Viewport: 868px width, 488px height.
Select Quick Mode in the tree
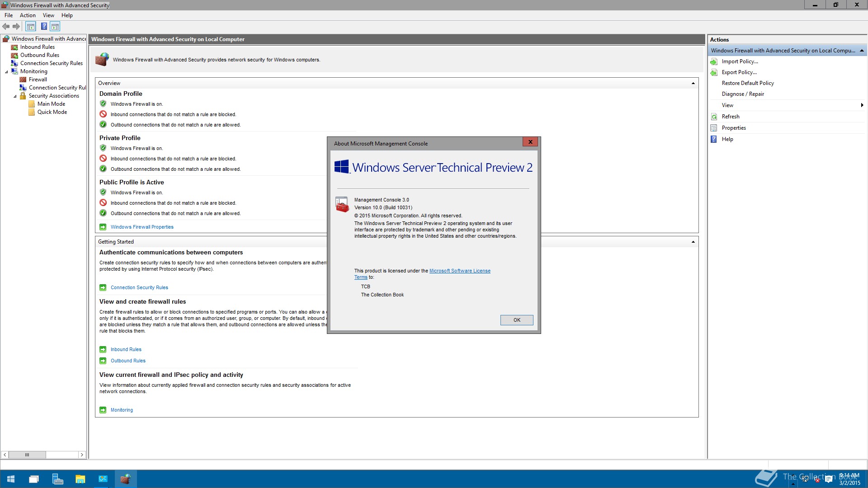pyautogui.click(x=52, y=112)
